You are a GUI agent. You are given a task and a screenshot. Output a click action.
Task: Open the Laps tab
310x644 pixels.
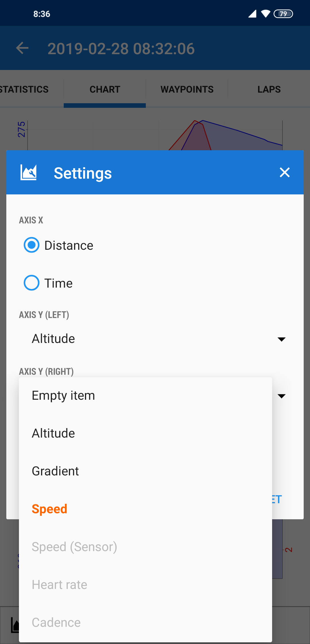click(269, 89)
